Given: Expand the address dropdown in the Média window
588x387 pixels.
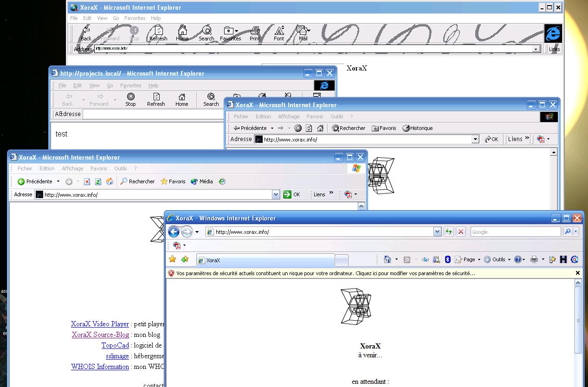Looking at the screenshot, I should (276, 195).
